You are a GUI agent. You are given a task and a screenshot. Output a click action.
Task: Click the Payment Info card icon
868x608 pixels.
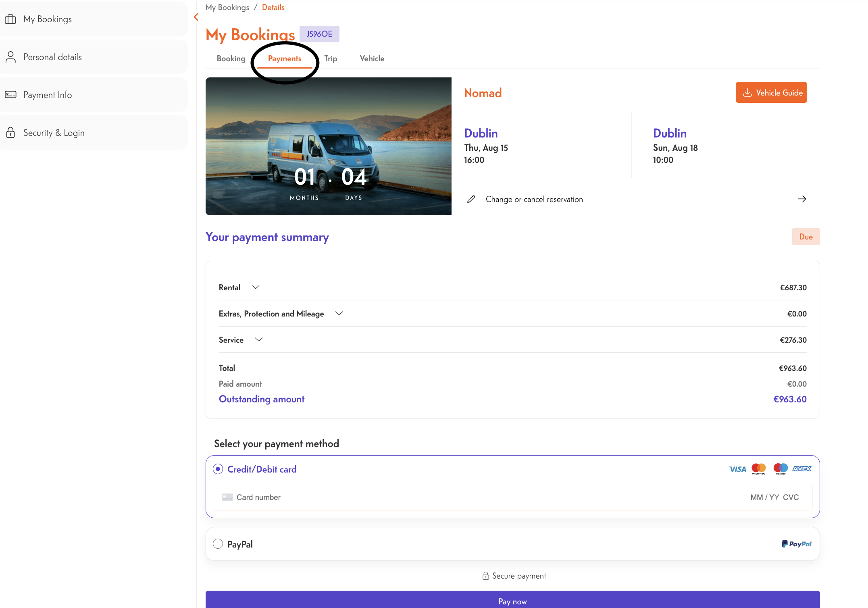10,95
